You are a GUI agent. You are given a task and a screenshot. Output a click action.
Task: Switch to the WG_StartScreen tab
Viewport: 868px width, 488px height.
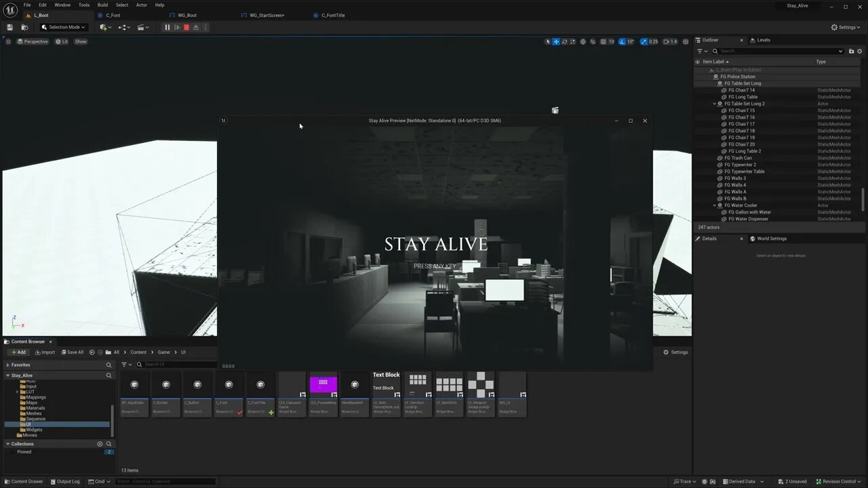pos(267,15)
